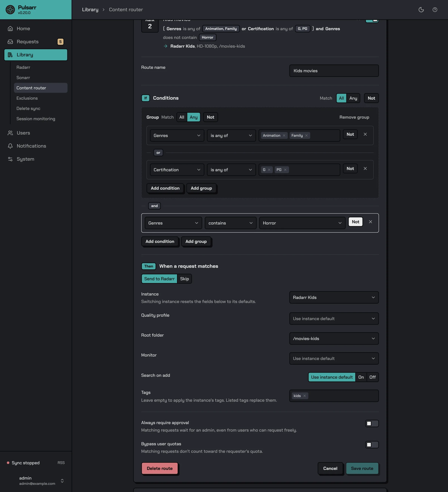Go to Radarr in Library submenu

click(x=41, y=67)
